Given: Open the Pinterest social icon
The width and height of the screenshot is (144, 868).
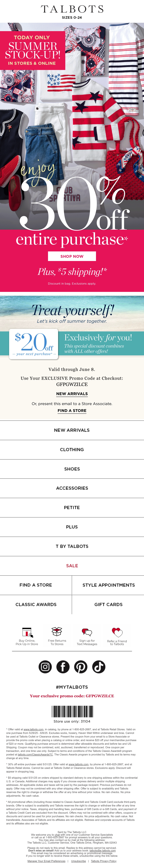Looking at the screenshot, I should [81, 667].
